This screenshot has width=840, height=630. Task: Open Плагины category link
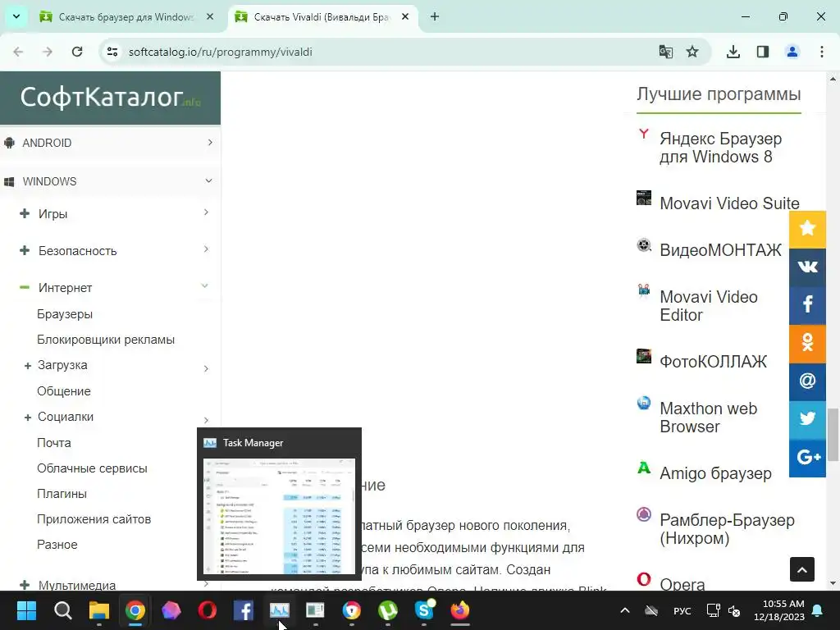[x=62, y=493]
